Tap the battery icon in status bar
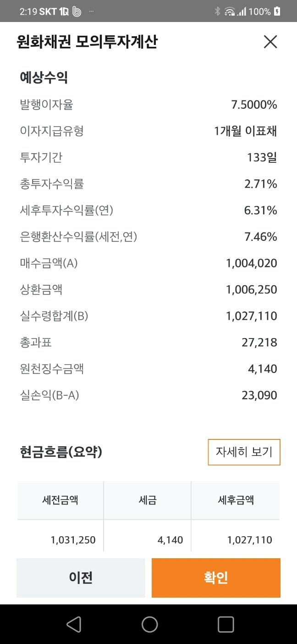 (277, 11)
